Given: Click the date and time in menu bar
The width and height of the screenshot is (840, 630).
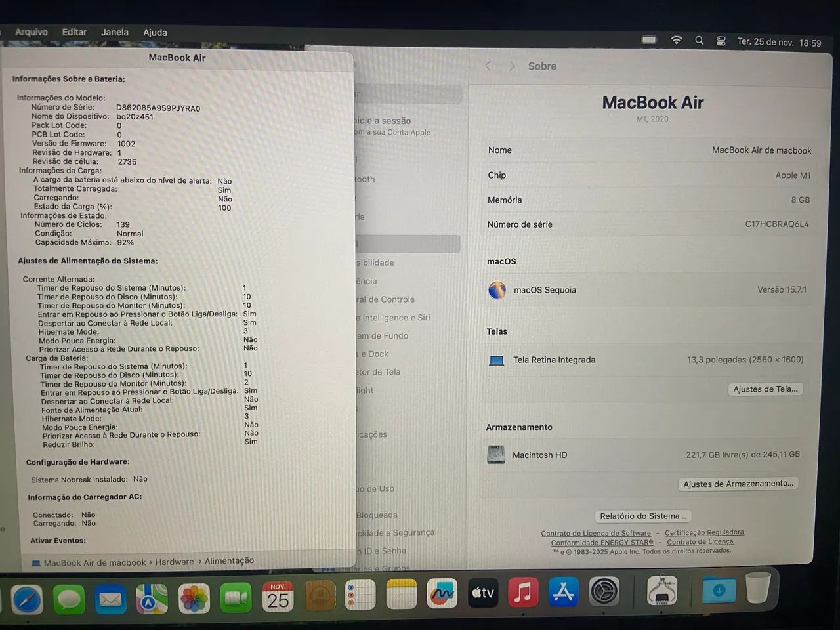Looking at the screenshot, I should (779, 42).
